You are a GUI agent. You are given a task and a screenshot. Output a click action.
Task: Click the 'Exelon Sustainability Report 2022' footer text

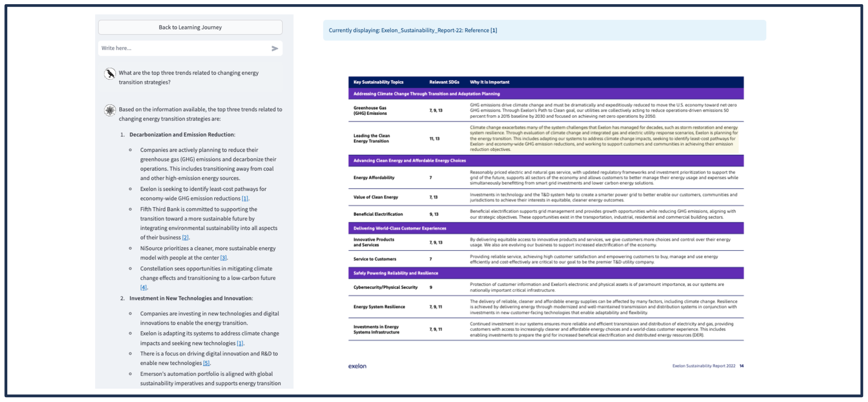(703, 366)
